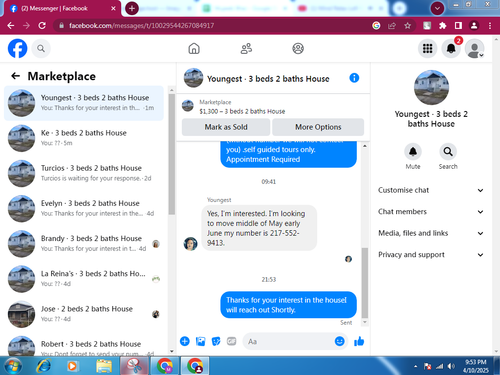The height and width of the screenshot is (375, 500).
Task: Open browser extensions puzzle icon
Action: point(442,26)
